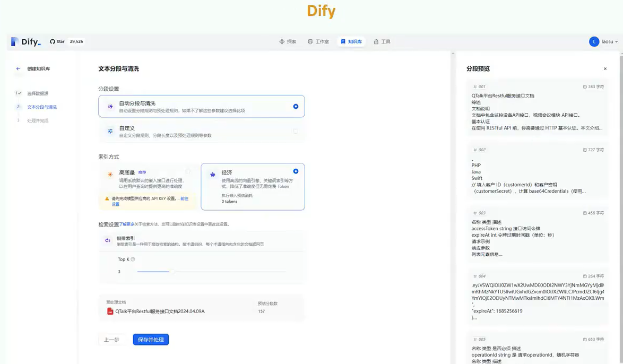The image size is (623, 364).
Task: Click the "expireAt": 1685256619 text in segment 004
Action: coord(497,311)
